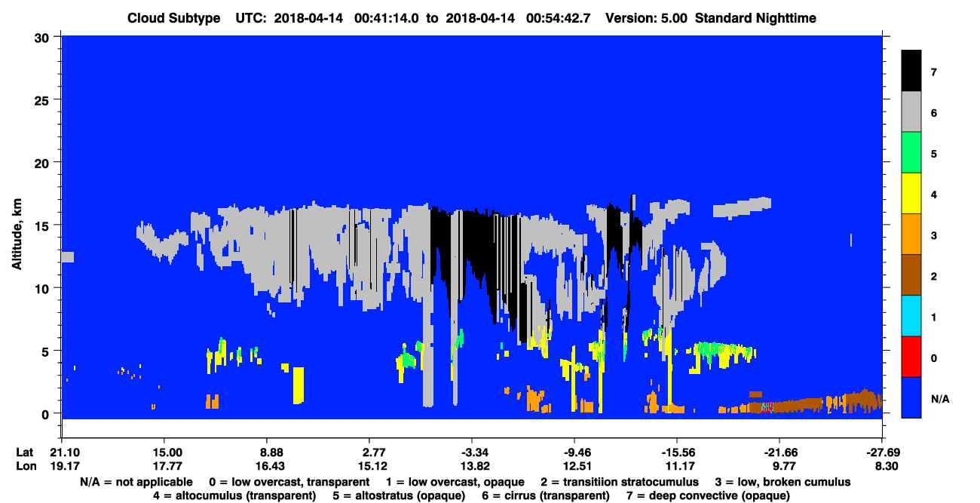Viewport: 980px width, 503px height.
Task: Click the longitude value '9.77'
Action: click(784, 466)
